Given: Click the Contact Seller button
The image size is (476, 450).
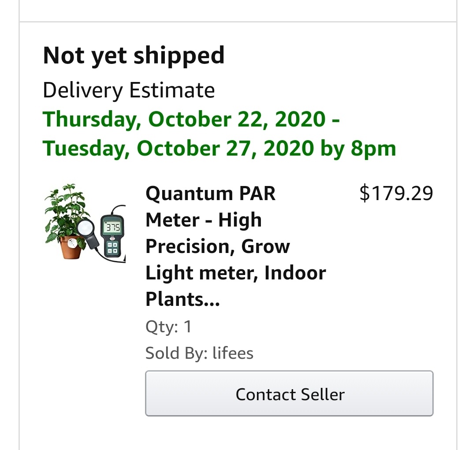Looking at the screenshot, I should point(289,393).
